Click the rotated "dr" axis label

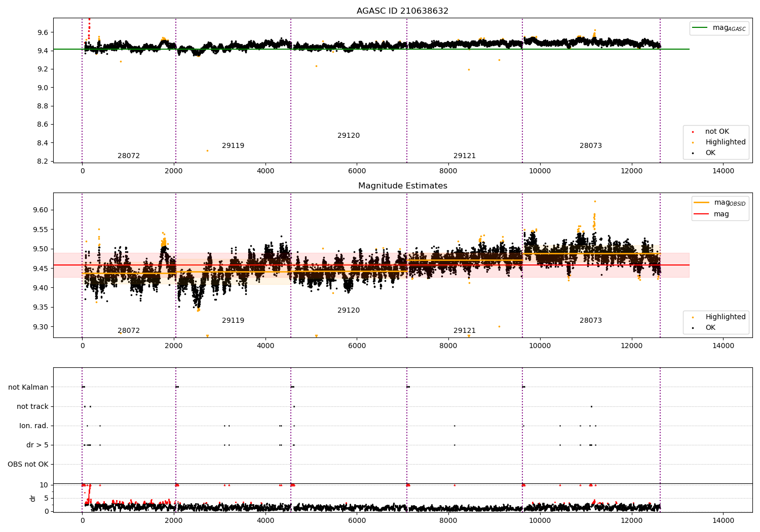[33, 498]
